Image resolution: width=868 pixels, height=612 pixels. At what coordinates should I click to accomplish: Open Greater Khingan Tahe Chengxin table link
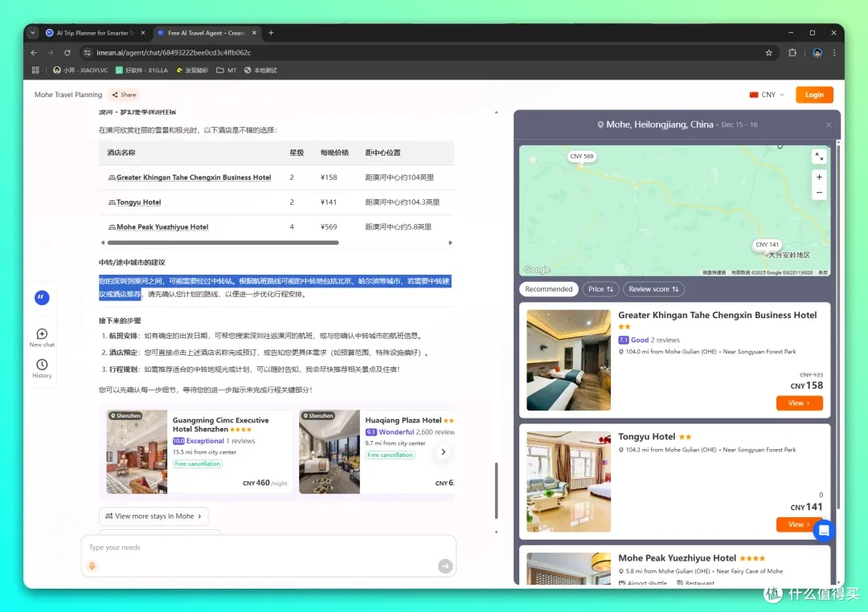tap(193, 177)
